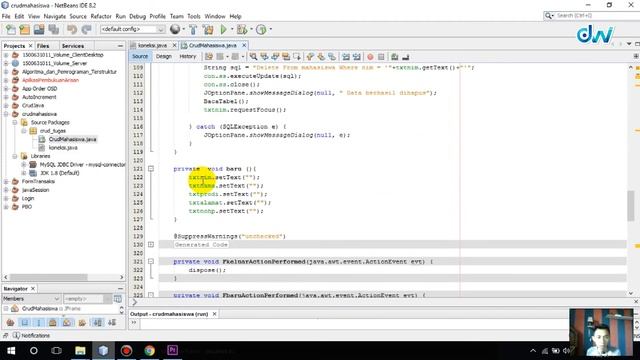Click the Save All toolbar icon
Screen dimensions: 640x360
click(x=53, y=29)
